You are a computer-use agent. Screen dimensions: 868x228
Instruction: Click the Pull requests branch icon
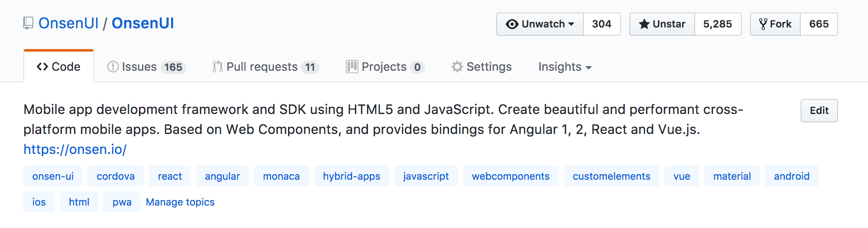(x=217, y=67)
